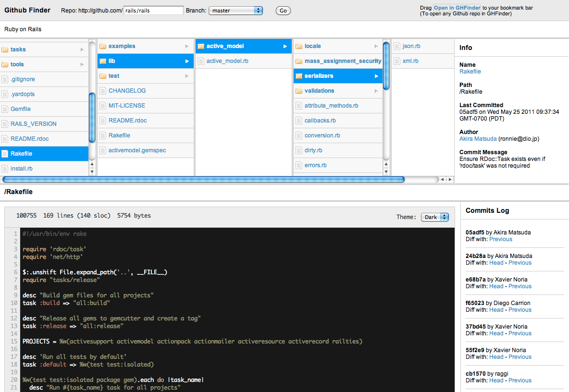The image size is (569, 392).
Task: Click the activemodel.gemspec file icon
Action: pos(103,150)
